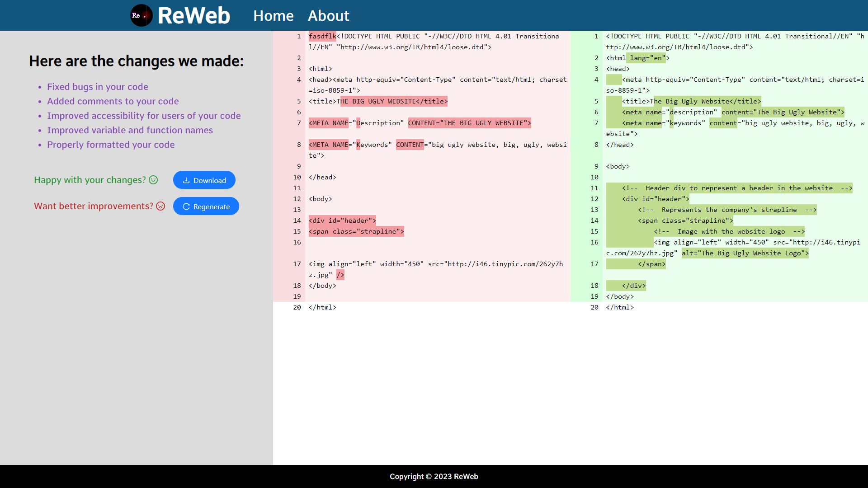
Task: Click the circular refresh icon in Regenerate button
Action: [x=186, y=206]
